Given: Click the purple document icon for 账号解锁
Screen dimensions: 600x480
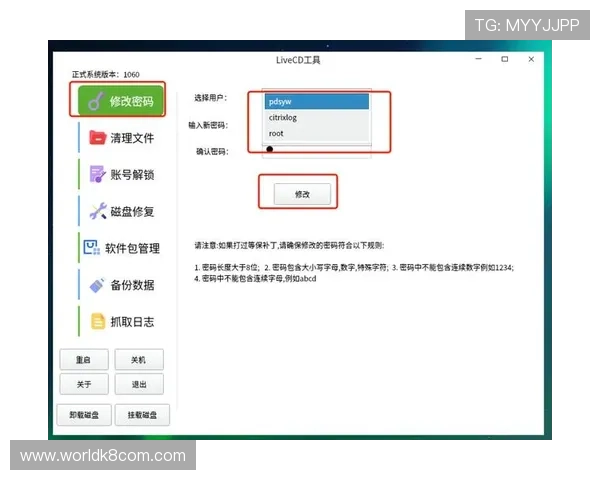Looking at the screenshot, I should pyautogui.click(x=97, y=174).
